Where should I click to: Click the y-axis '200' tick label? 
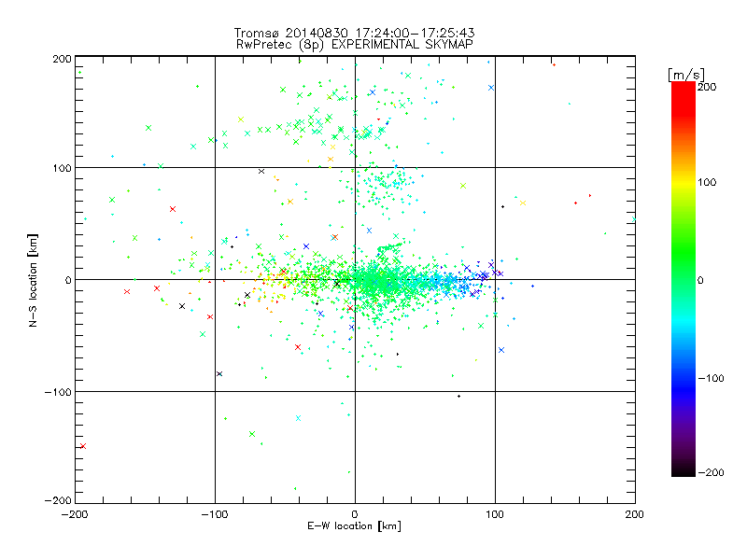coord(63,59)
